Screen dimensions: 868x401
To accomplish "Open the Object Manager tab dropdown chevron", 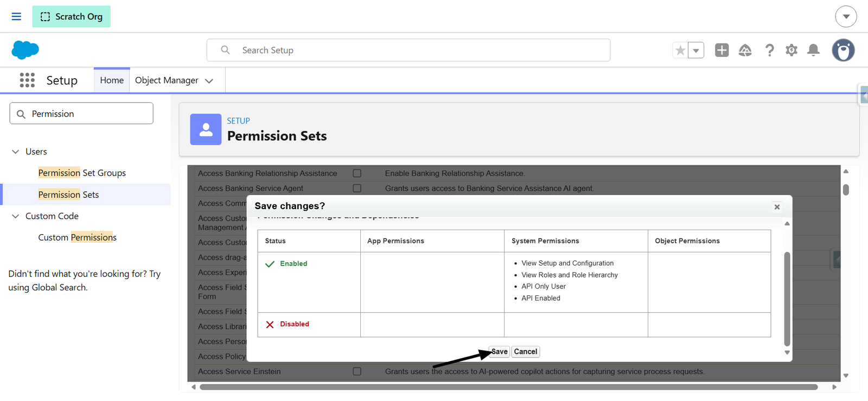I will click(209, 81).
